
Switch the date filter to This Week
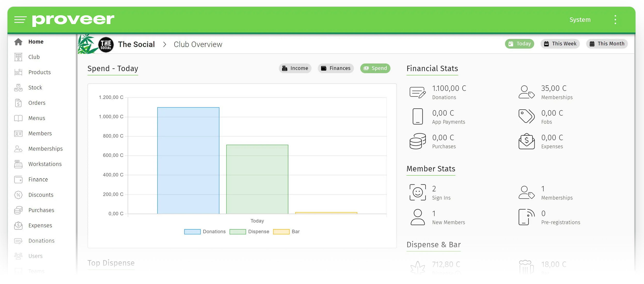point(560,44)
